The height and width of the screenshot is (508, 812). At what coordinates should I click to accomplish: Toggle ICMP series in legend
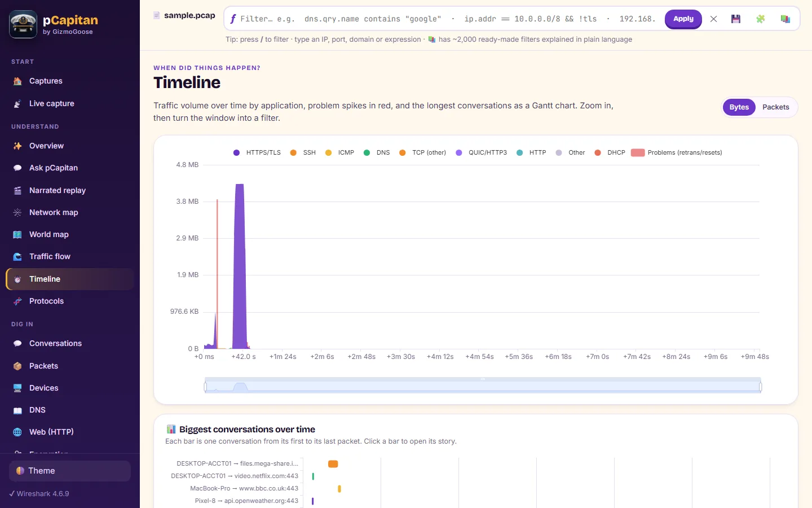[x=339, y=153]
